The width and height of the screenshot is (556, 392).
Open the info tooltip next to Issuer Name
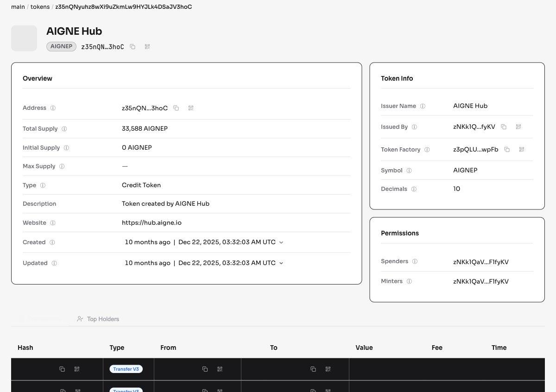[x=423, y=106]
